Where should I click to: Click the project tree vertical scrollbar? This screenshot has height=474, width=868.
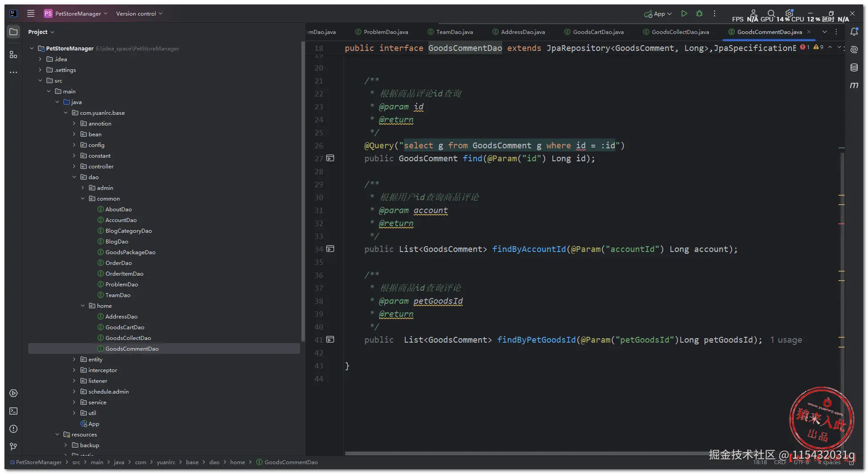(303, 192)
